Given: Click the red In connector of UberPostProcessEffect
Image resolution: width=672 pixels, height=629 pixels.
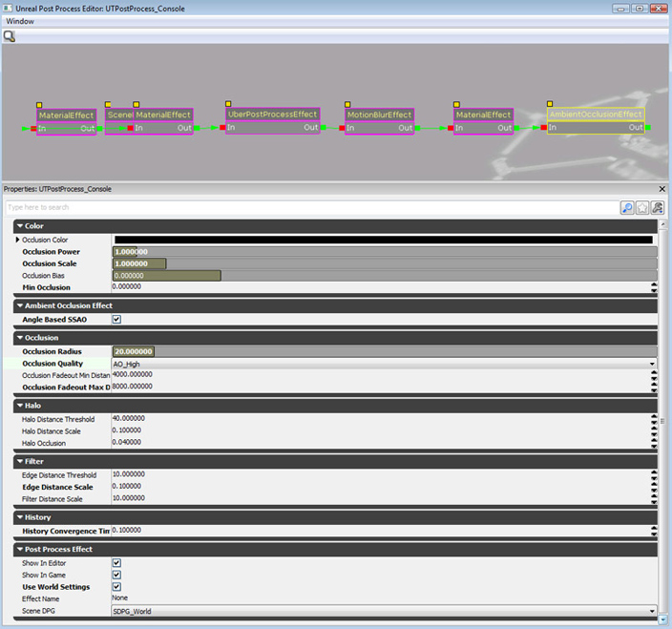Looking at the screenshot, I should (222, 127).
